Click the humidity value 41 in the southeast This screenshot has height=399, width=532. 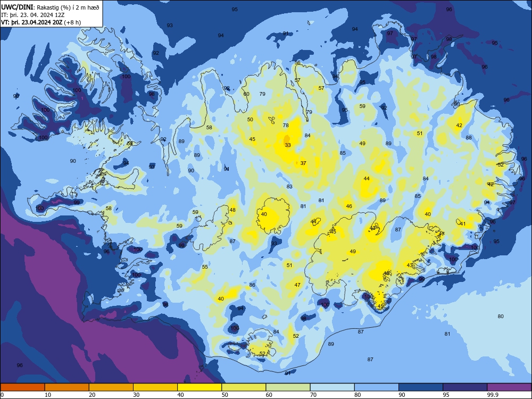pos(463,223)
